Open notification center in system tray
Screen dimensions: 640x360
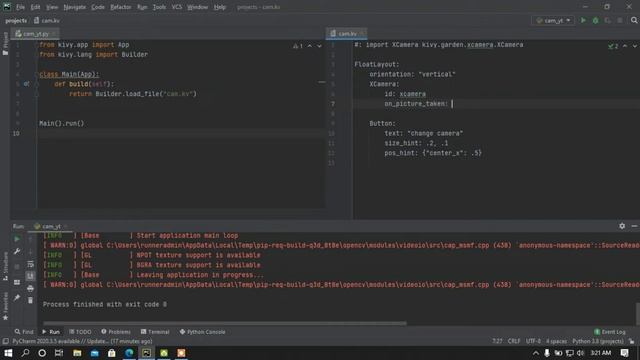[x=624, y=353]
